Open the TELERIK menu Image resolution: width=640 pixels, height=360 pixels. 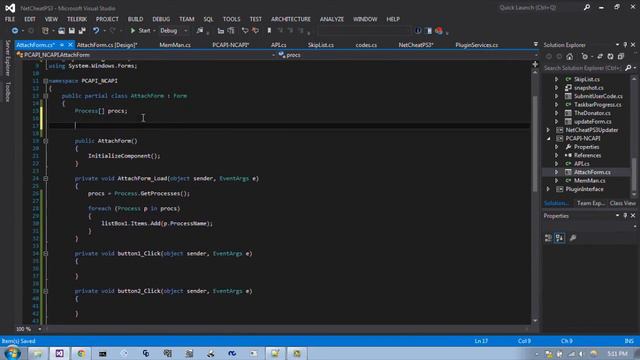point(77,19)
